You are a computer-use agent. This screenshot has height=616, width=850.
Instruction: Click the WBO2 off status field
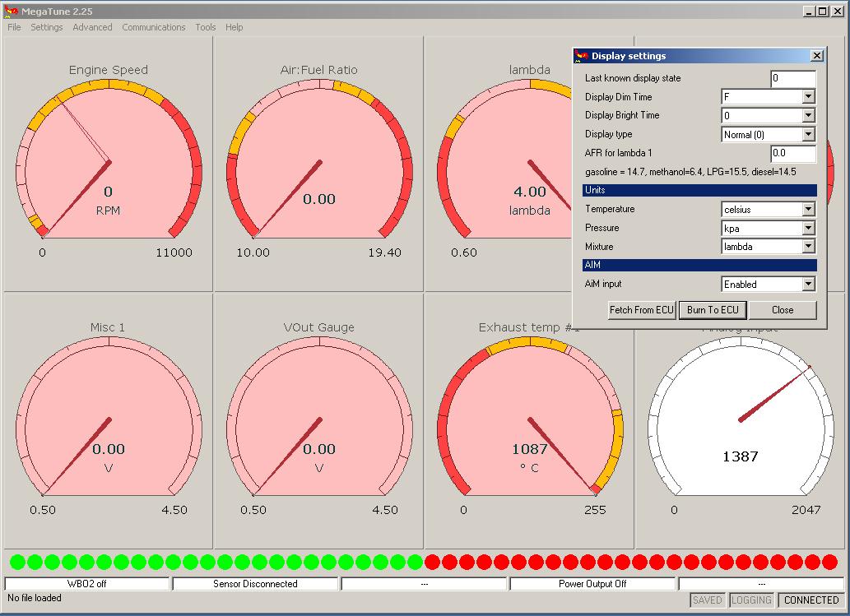(86, 583)
